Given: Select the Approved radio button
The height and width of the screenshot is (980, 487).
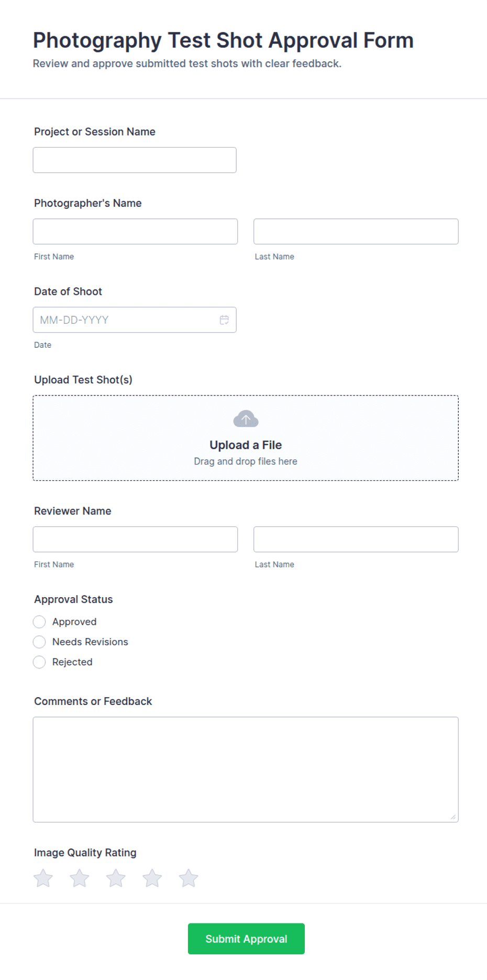Looking at the screenshot, I should click(x=39, y=622).
